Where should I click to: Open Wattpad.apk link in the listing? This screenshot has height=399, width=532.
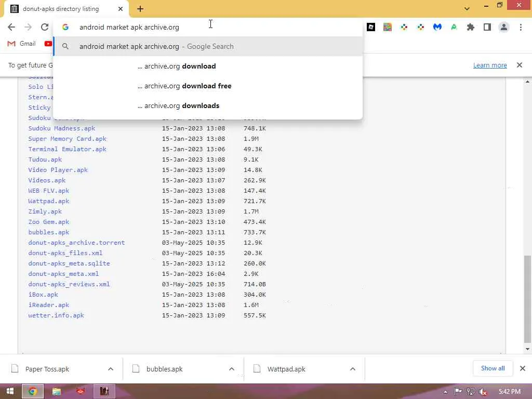point(49,201)
